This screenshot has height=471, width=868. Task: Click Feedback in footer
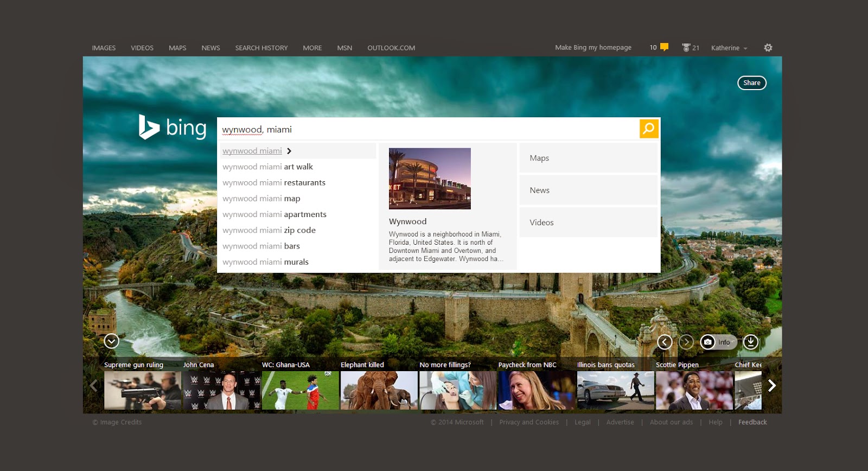point(752,422)
